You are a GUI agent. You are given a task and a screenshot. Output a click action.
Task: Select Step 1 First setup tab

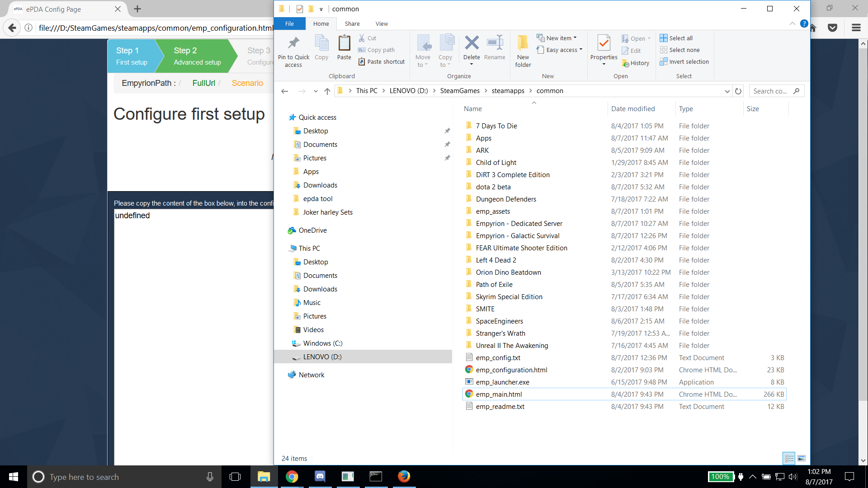point(132,56)
